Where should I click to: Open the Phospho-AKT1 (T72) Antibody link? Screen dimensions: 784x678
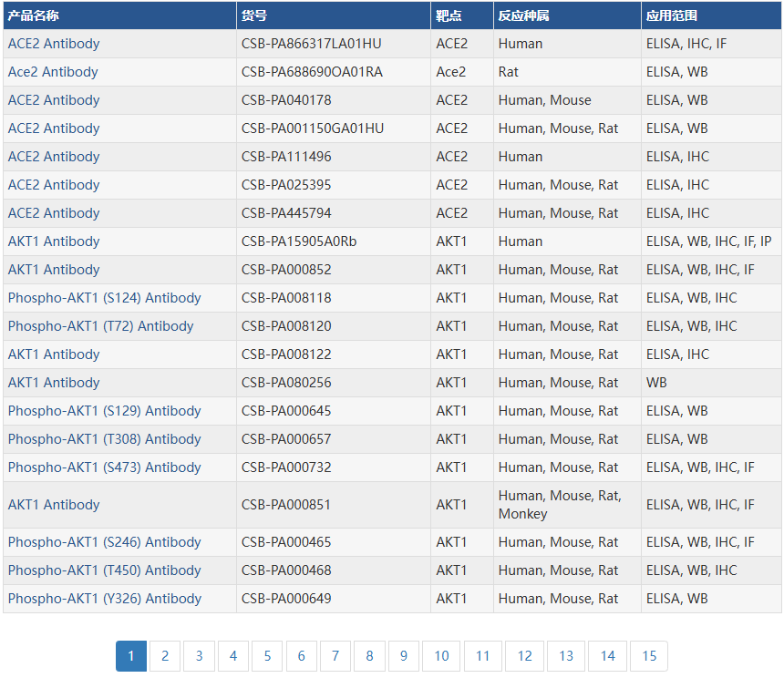pos(100,326)
